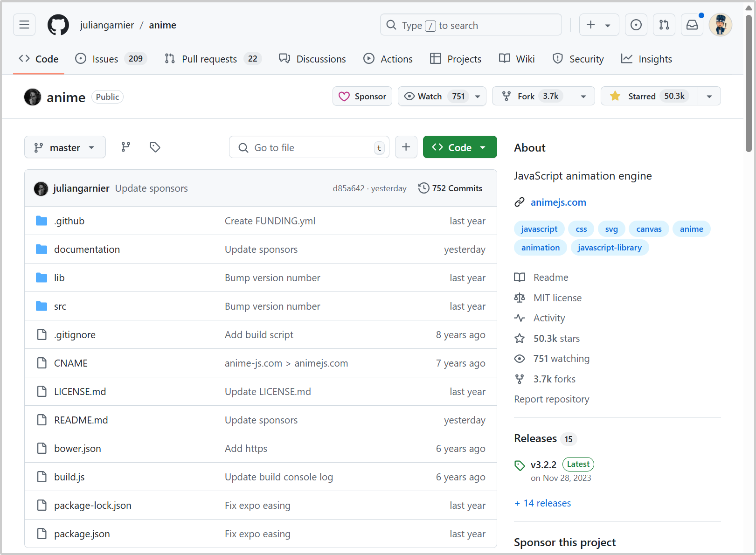Open the Discussions tab

click(312, 59)
